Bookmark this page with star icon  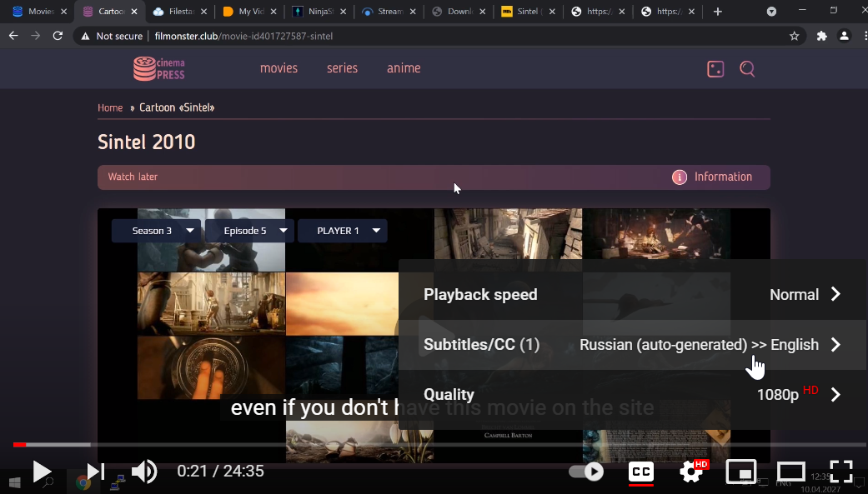coord(795,36)
